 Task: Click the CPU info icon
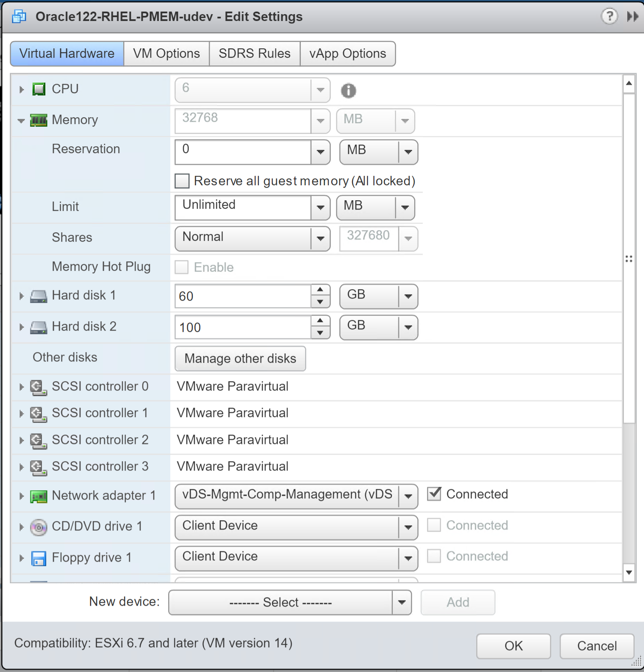click(348, 91)
